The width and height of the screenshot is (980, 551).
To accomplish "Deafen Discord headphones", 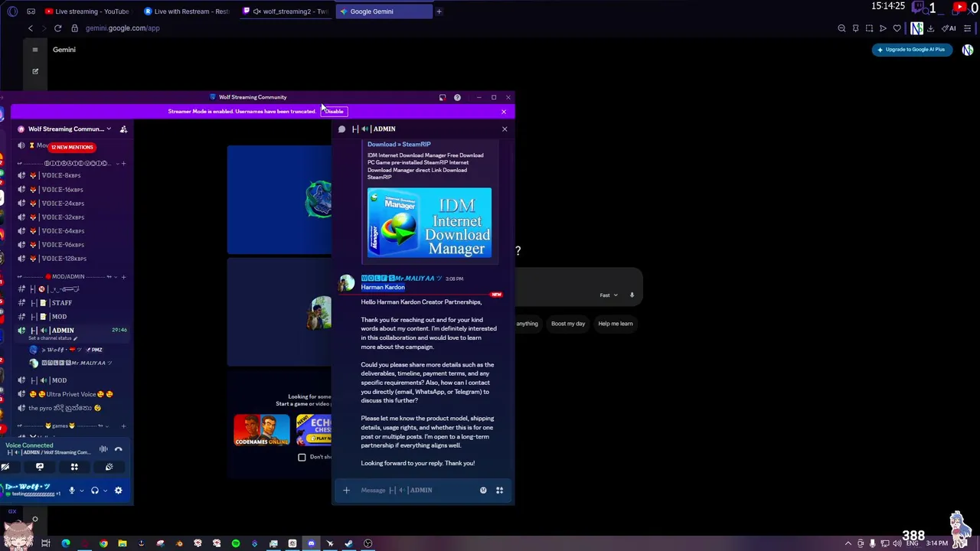I will coord(95,491).
